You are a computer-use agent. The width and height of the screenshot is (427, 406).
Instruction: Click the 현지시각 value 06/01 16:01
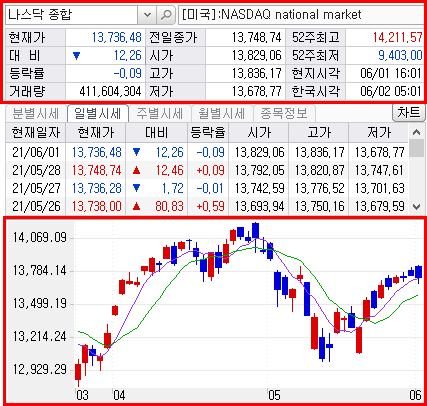coord(391,73)
